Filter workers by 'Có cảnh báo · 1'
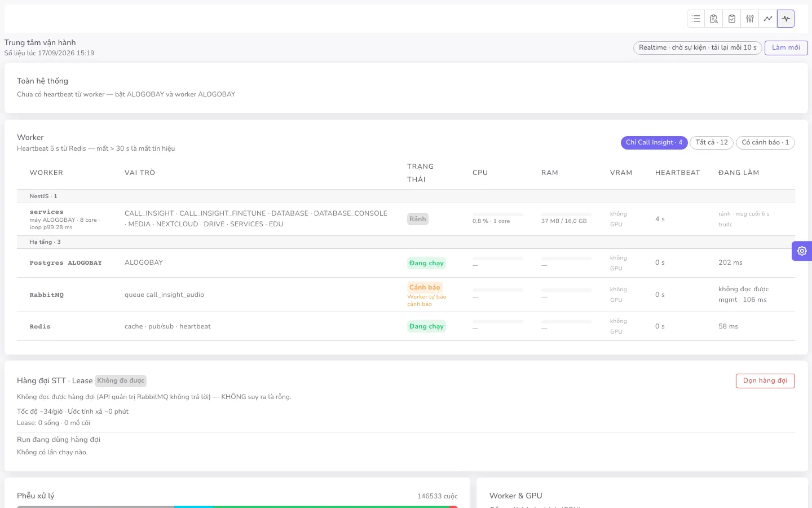The width and height of the screenshot is (812, 508). coord(765,142)
